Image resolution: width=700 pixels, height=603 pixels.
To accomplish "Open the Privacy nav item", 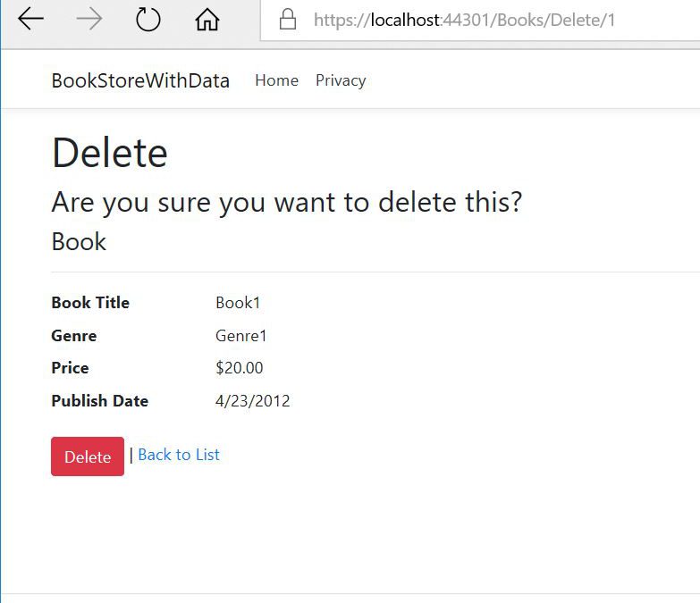I will (341, 80).
